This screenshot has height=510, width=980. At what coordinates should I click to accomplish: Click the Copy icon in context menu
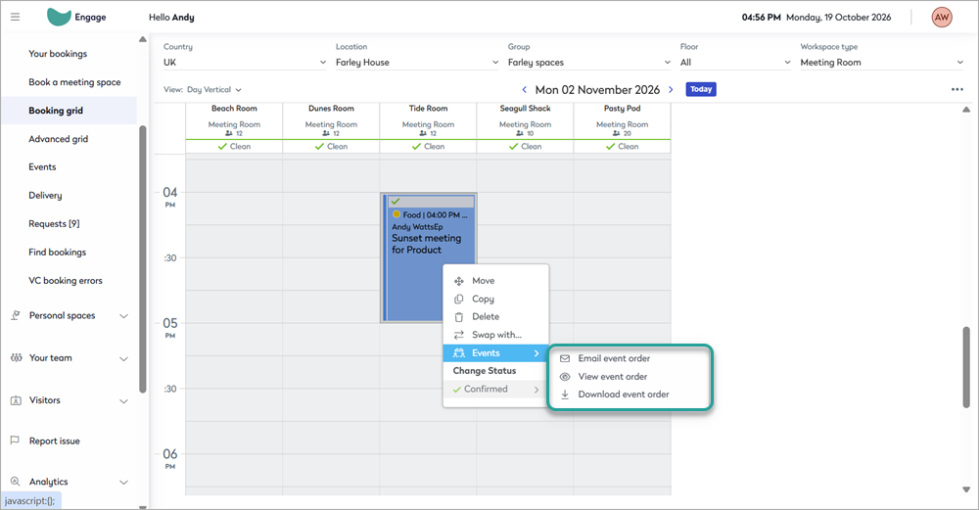459,299
